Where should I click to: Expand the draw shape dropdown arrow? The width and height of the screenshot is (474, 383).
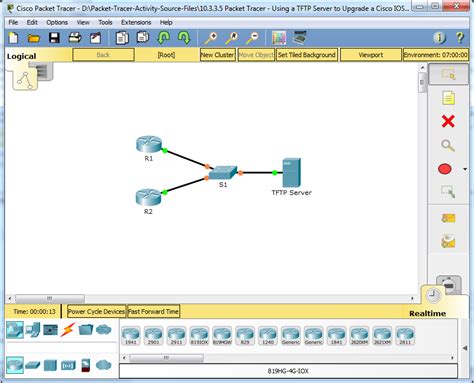465,169
